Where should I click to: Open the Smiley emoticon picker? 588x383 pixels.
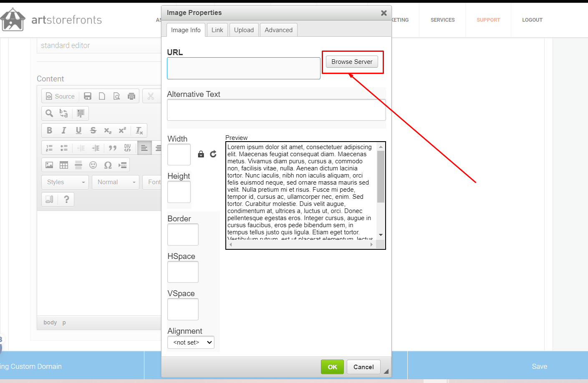pyautogui.click(x=93, y=165)
